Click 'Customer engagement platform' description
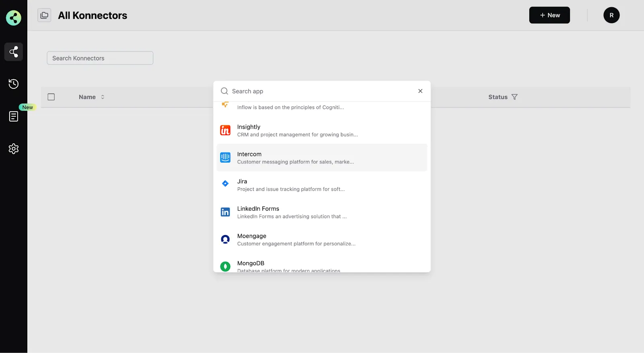Screen dimensions: 644x353 click(296, 244)
